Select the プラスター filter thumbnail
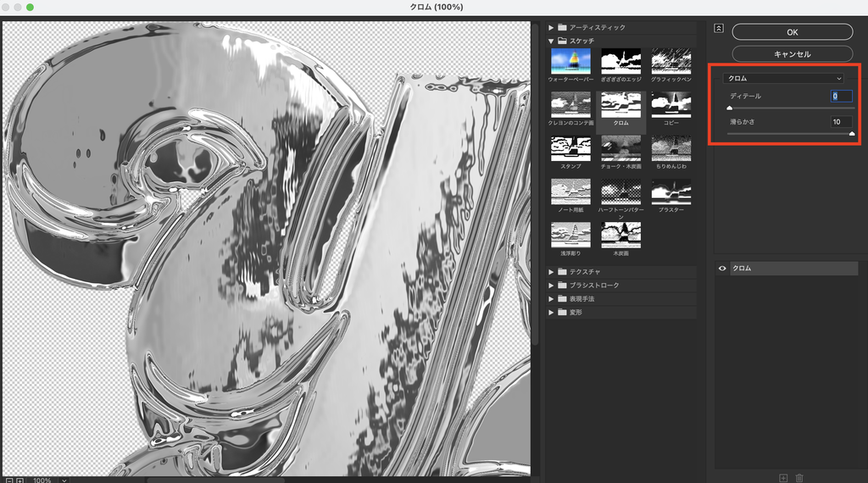Viewport: 868px width, 483px height. (671, 192)
